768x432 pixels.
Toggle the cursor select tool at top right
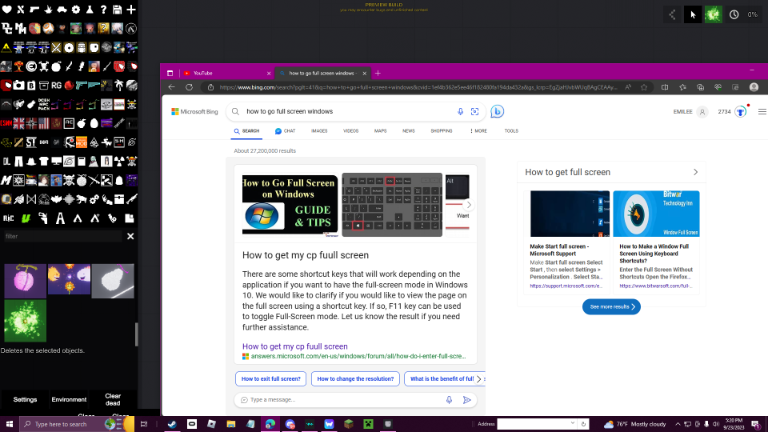[x=692, y=15]
